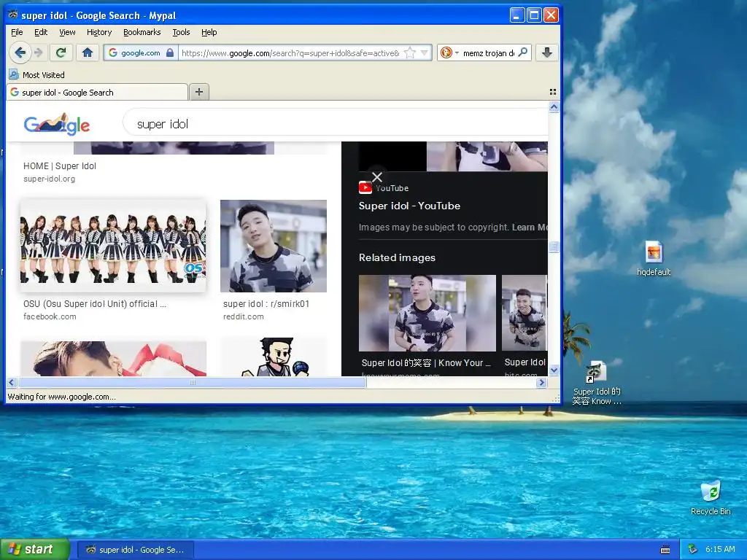This screenshot has height=560, width=747.
Task: Select the Recycle Bin desktop icon
Action: pos(711,498)
